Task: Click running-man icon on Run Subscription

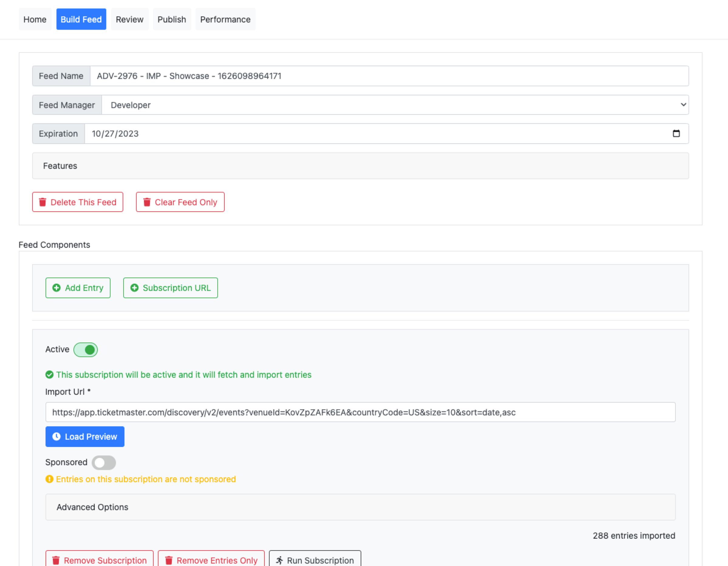Action: [x=280, y=560]
